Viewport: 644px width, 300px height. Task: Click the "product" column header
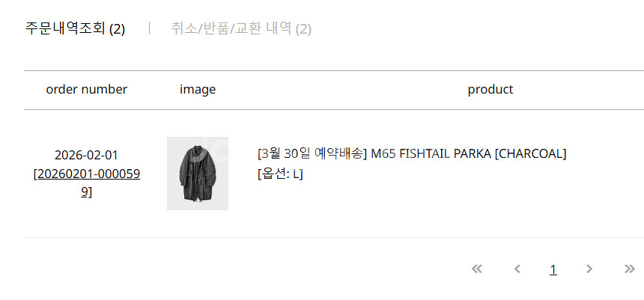pos(490,90)
